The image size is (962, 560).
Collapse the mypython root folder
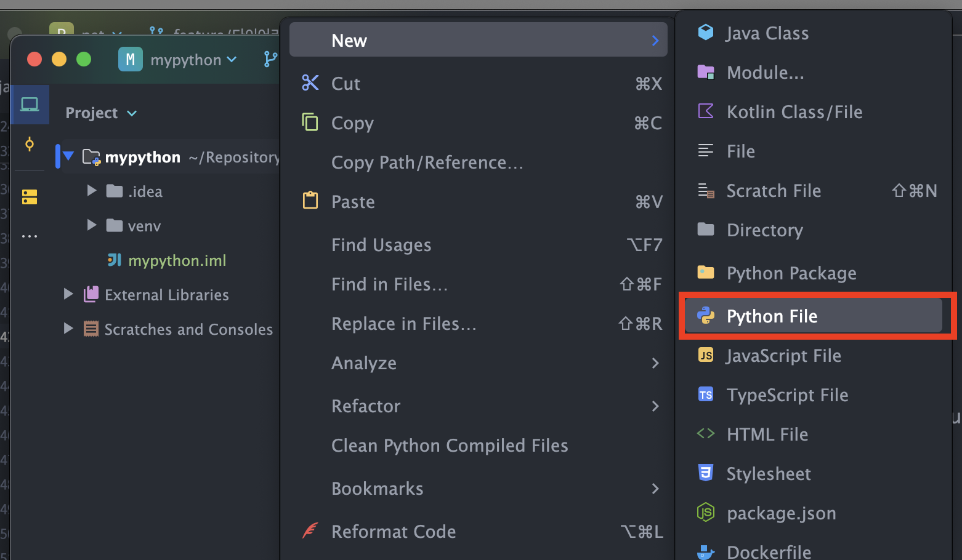(68, 156)
